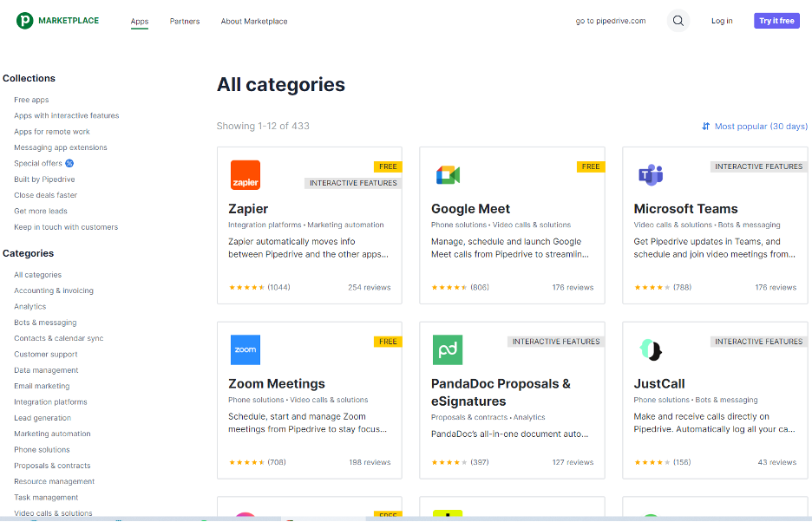This screenshot has height=522, width=812.
Task: Select Contacts & calendar sync category
Action: pyautogui.click(x=58, y=338)
